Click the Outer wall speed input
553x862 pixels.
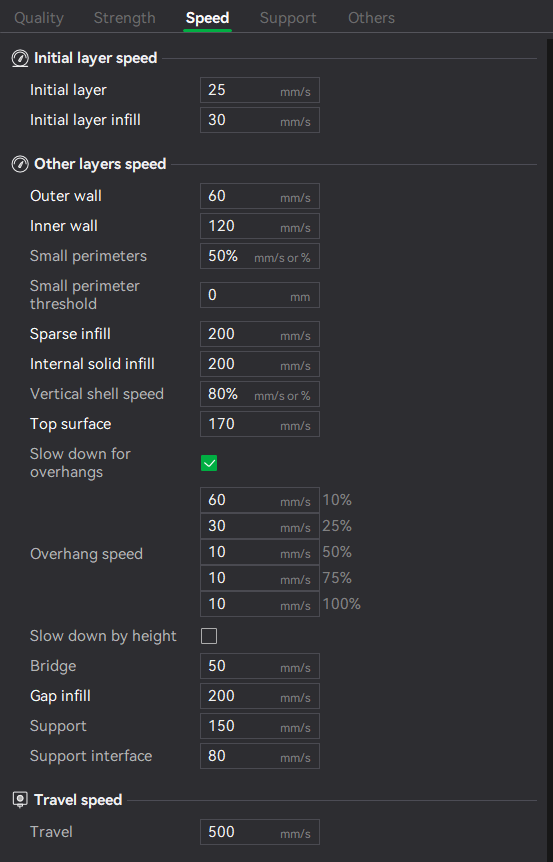coord(259,196)
